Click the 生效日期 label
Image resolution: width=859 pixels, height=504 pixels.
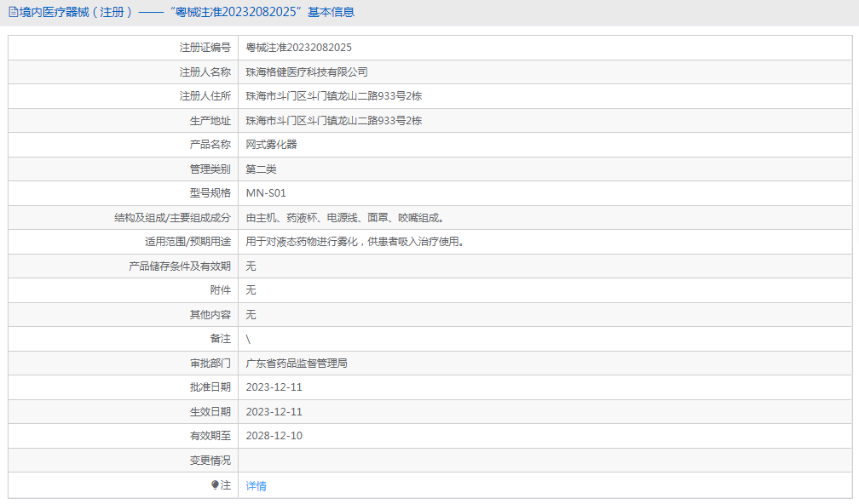[x=210, y=412]
